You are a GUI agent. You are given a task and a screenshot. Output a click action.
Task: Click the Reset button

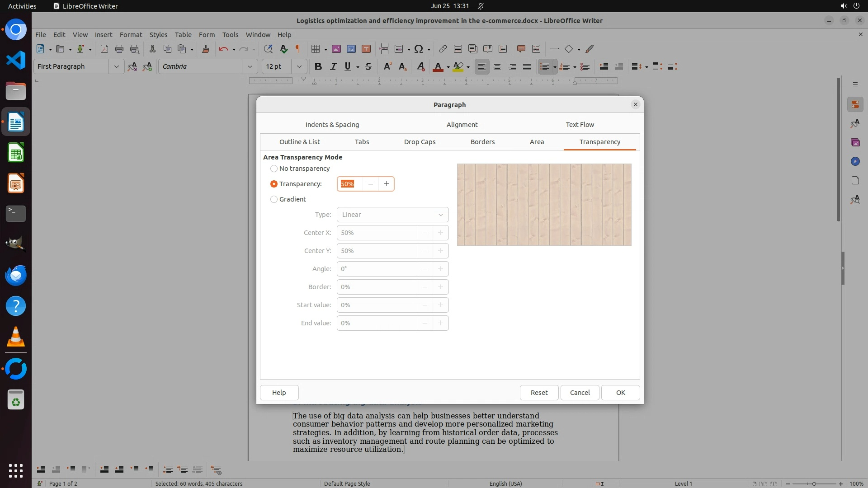point(539,393)
